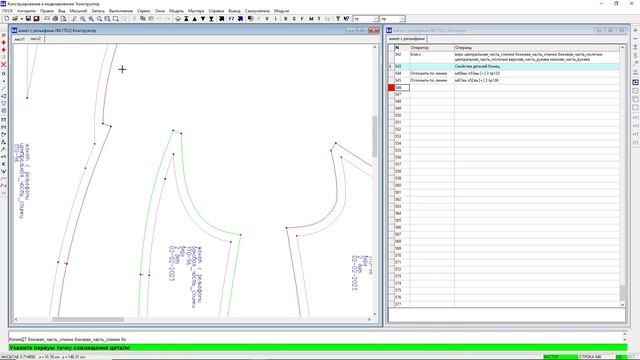This screenshot has height=360, width=640.
Task: Click the green prompt bar about first alignment point
Action: [x=318, y=348]
